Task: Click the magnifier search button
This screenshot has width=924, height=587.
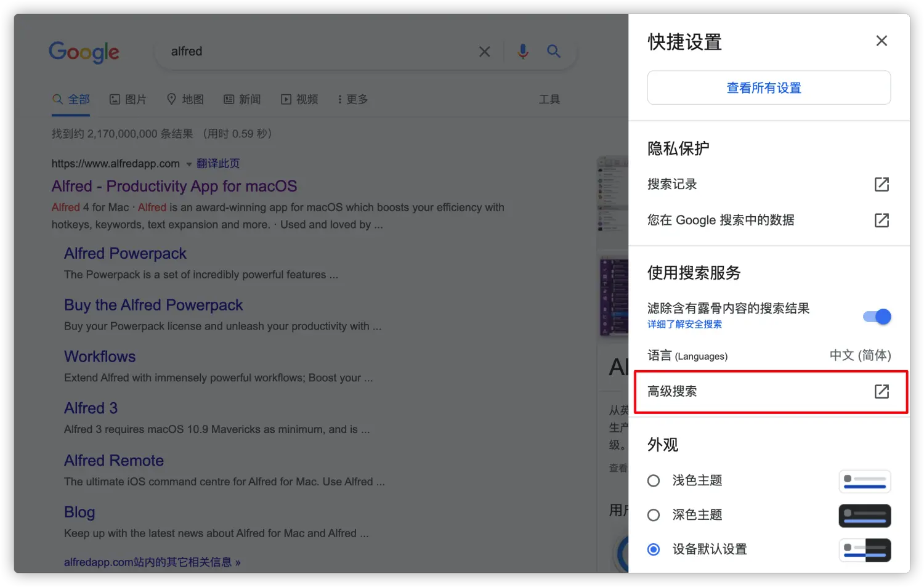Action: (554, 51)
